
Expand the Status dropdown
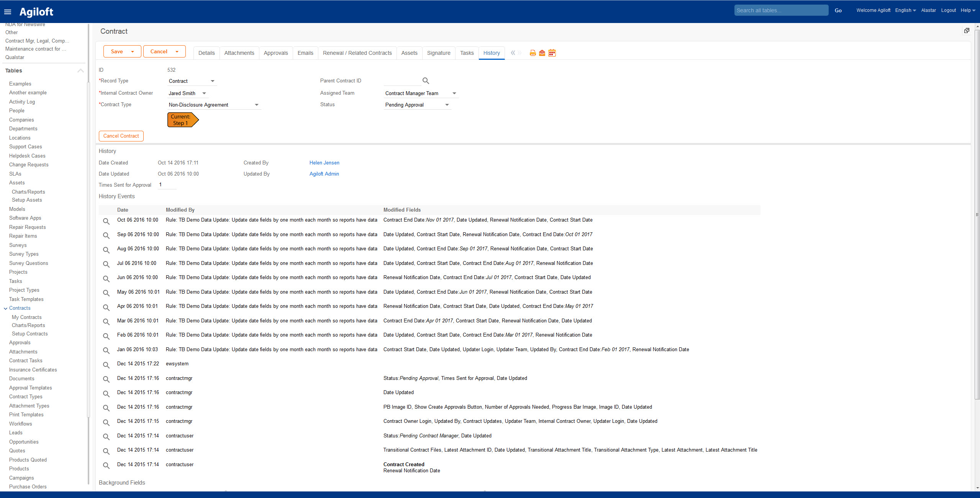tap(447, 105)
